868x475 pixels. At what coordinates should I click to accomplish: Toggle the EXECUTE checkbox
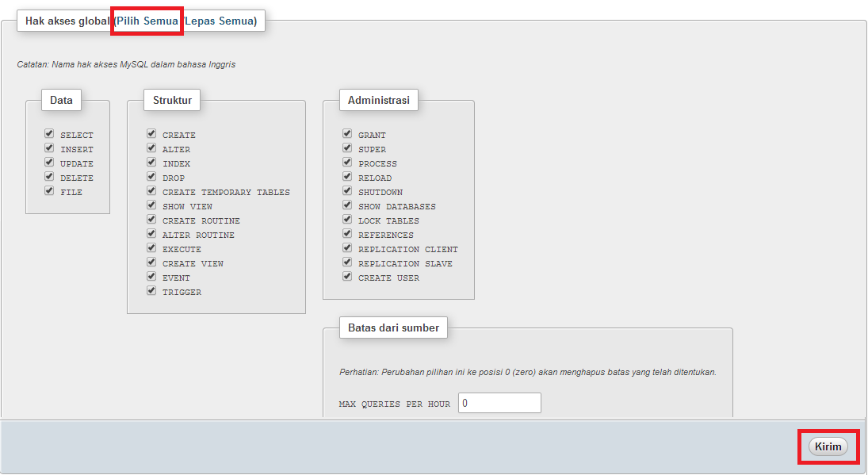coord(151,248)
